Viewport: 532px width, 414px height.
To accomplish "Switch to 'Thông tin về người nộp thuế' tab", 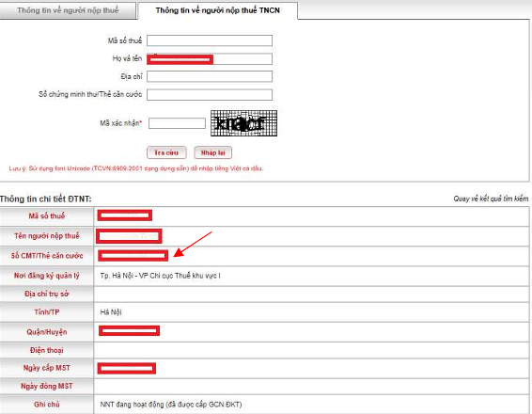I will pos(68,10).
